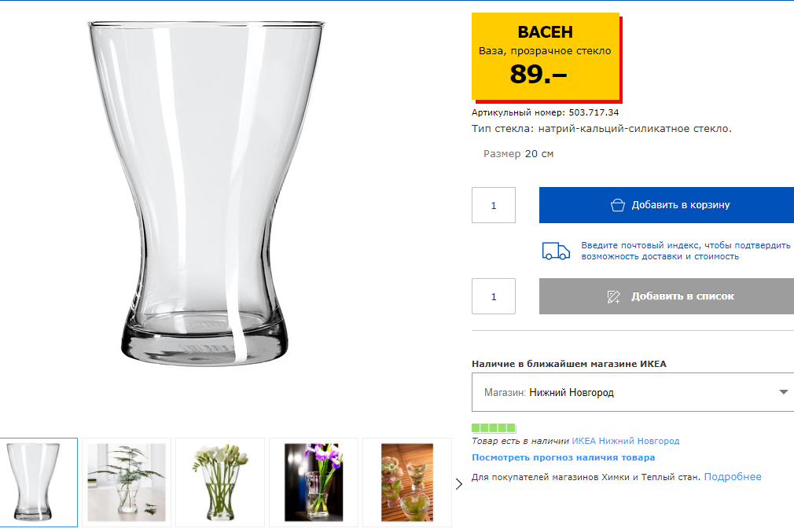Select the thumbnail with small decorated vases
The height and width of the screenshot is (532, 794).
click(406, 482)
